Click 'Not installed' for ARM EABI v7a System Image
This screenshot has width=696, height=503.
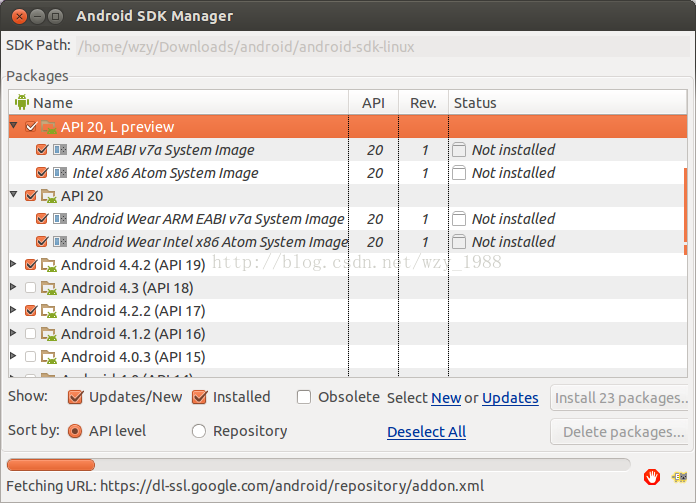click(513, 150)
